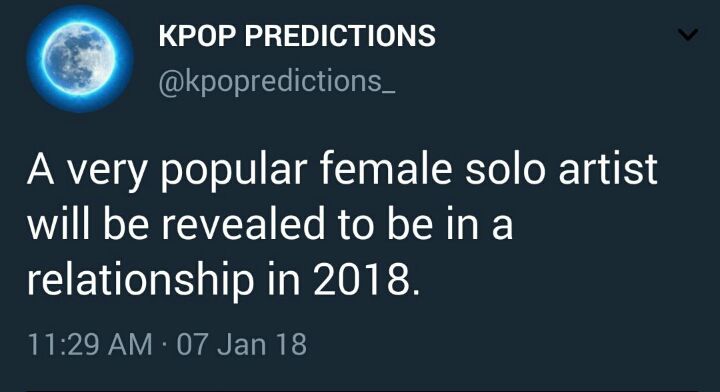720x392 pixels.
Task: Click the year '2018.' in the tweet
Action: point(367,279)
